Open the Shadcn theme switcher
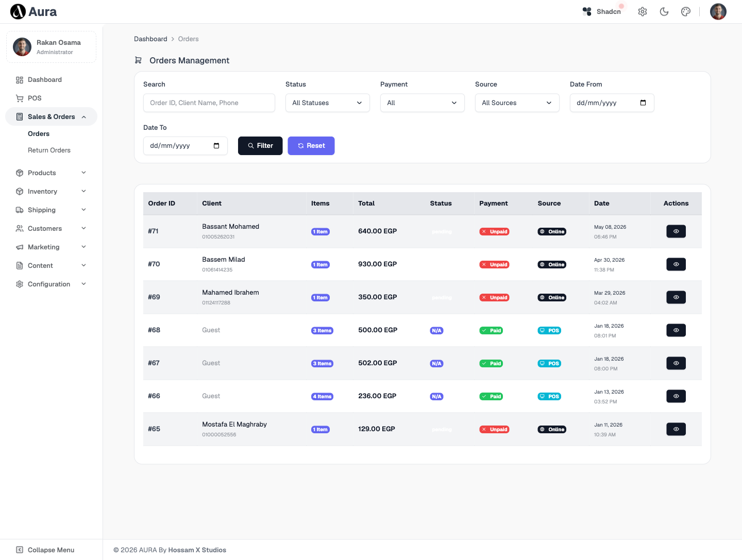The image size is (742, 560). tap(602, 11)
